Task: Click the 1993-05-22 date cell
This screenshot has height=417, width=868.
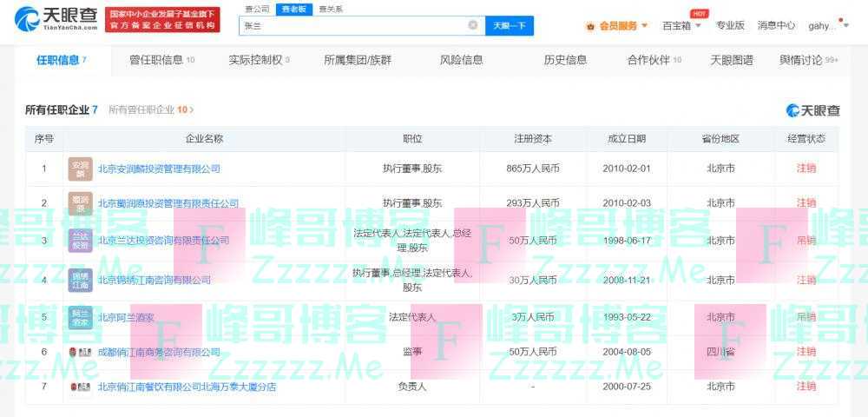Action: [627, 317]
